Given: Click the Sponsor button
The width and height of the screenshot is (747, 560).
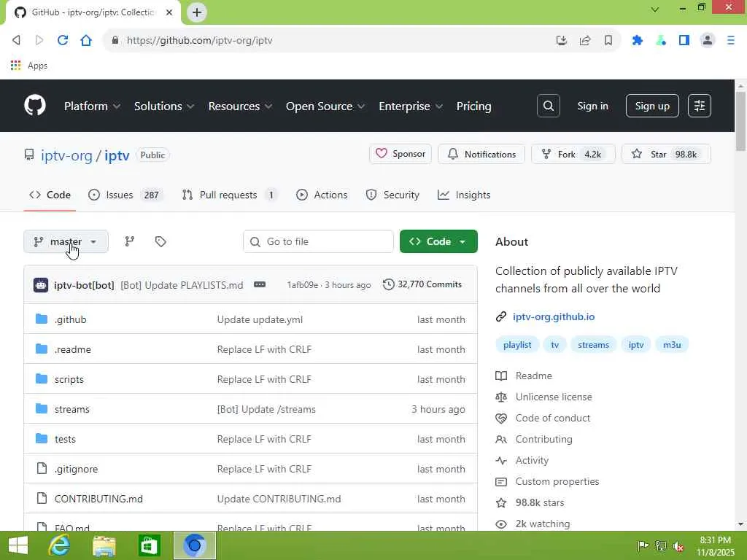Looking at the screenshot, I should pyautogui.click(x=400, y=154).
